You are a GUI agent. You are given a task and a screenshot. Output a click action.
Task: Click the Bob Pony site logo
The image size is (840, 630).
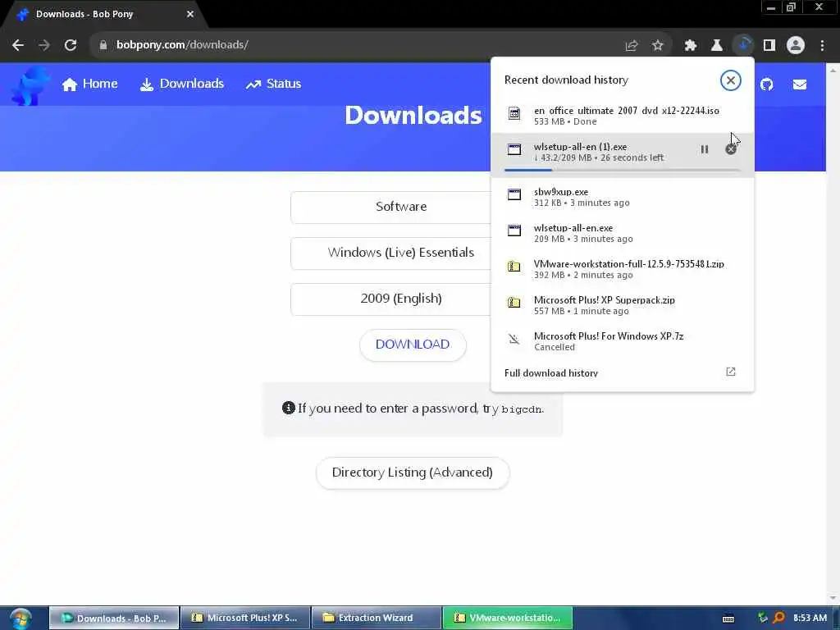(x=30, y=85)
